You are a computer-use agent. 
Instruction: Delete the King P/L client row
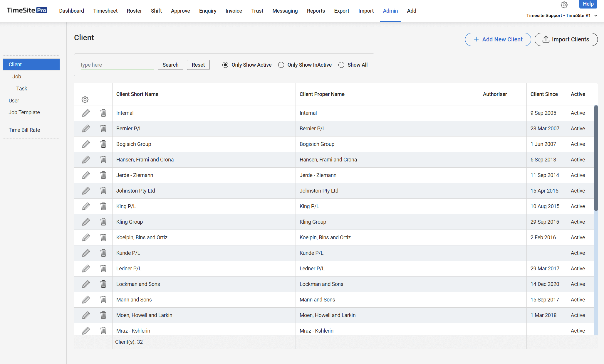click(x=103, y=206)
